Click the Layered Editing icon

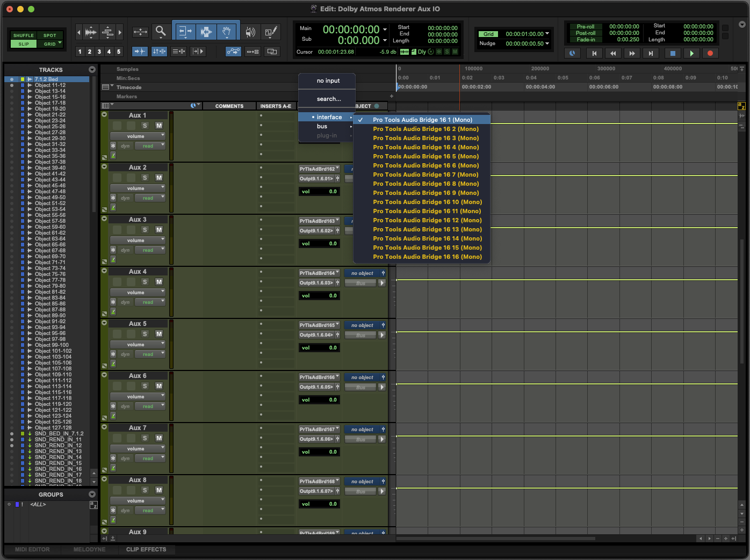[x=272, y=52]
